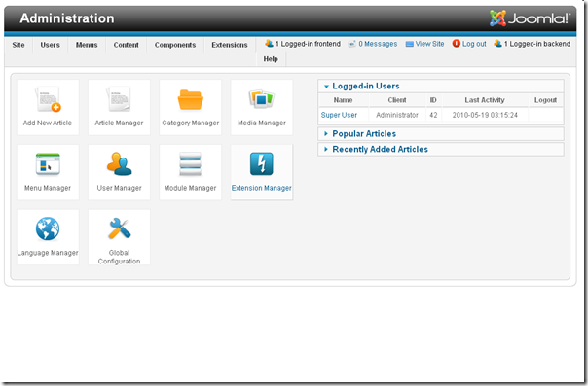
Task: Open the Menus menu
Action: click(x=87, y=45)
